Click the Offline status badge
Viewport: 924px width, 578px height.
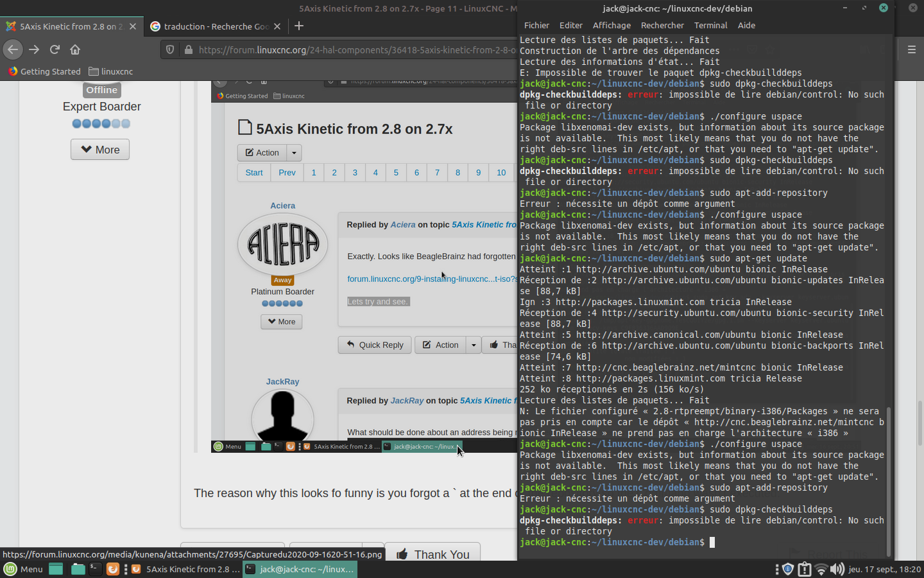coord(102,90)
